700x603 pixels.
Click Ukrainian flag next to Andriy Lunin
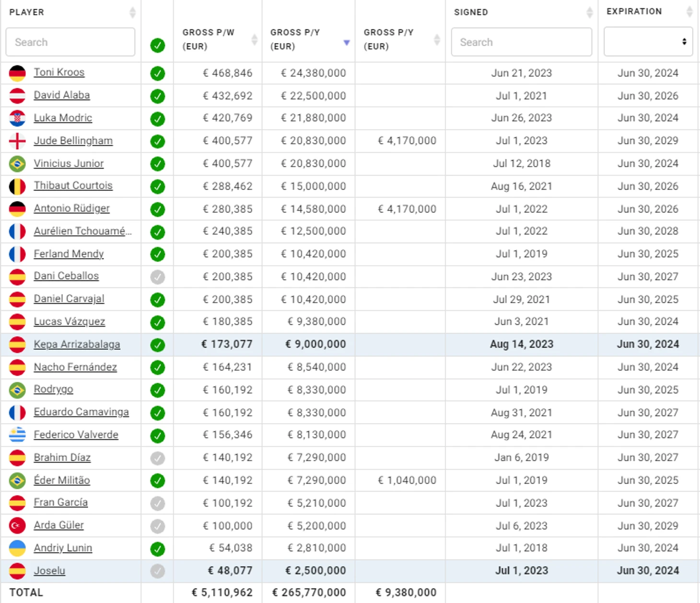[17, 548]
